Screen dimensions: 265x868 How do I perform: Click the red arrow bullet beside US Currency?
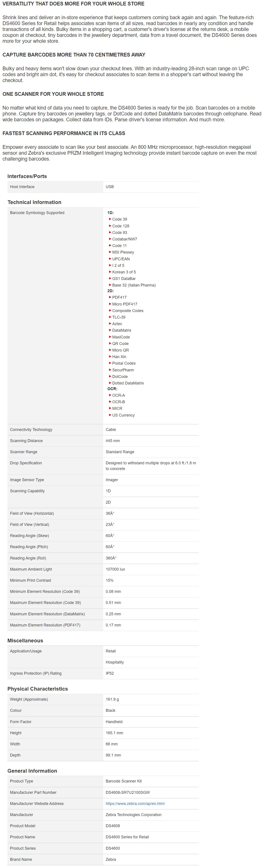[110, 415]
